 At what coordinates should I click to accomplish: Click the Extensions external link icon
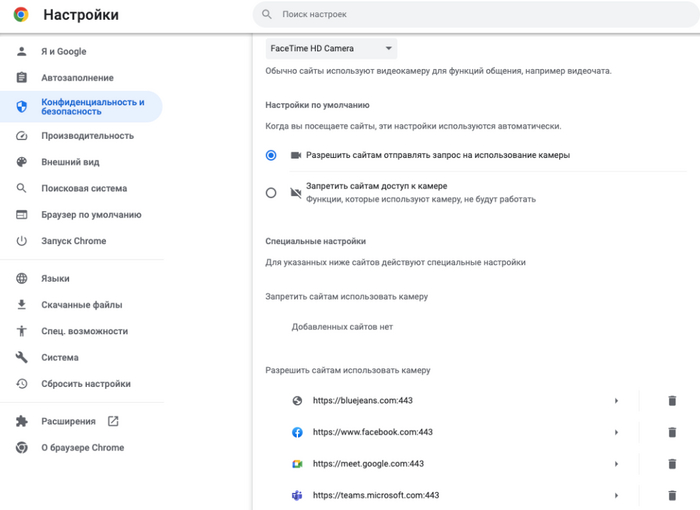(113, 421)
